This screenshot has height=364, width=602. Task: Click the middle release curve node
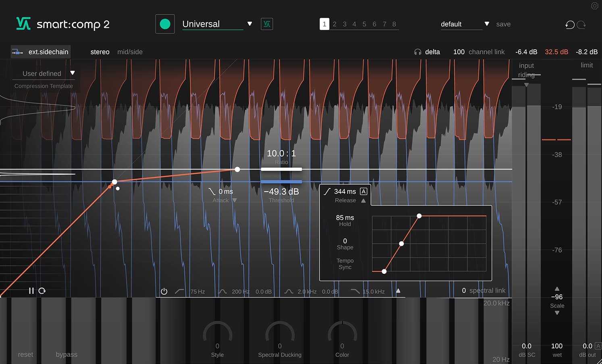(x=401, y=244)
